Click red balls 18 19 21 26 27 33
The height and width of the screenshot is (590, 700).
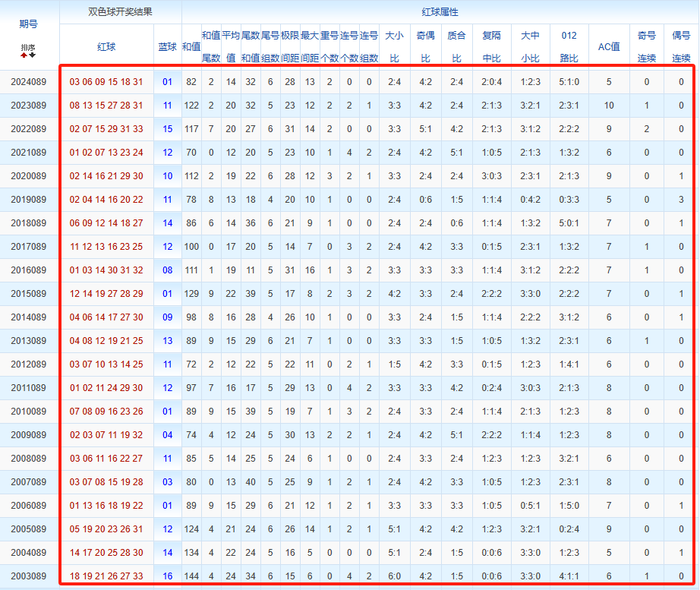(x=106, y=576)
